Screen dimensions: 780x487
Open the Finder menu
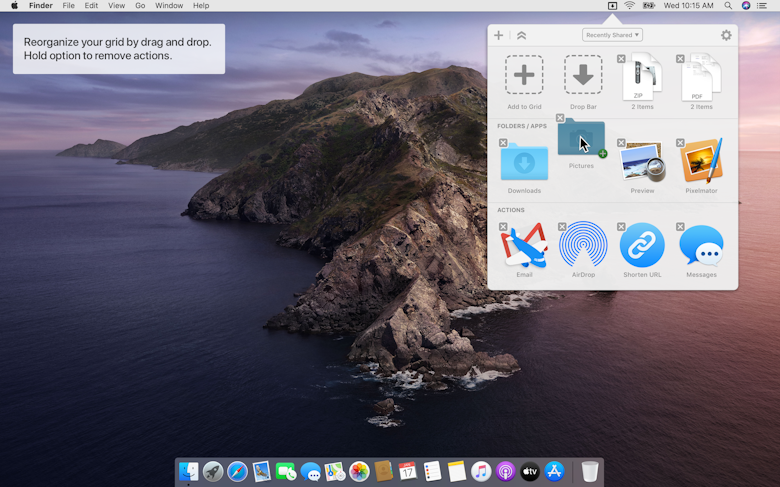click(41, 5)
